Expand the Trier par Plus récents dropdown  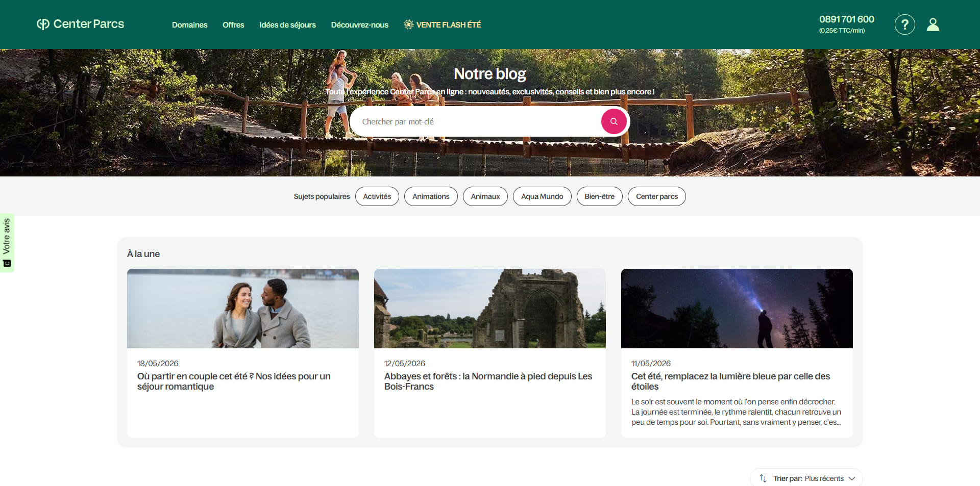pyautogui.click(x=806, y=478)
